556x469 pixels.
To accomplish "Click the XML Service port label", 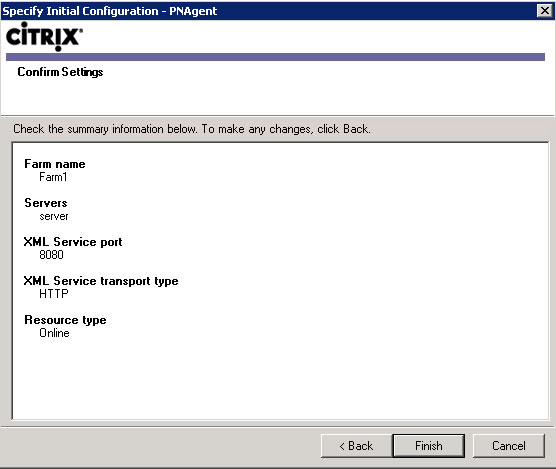I will tap(73, 242).
